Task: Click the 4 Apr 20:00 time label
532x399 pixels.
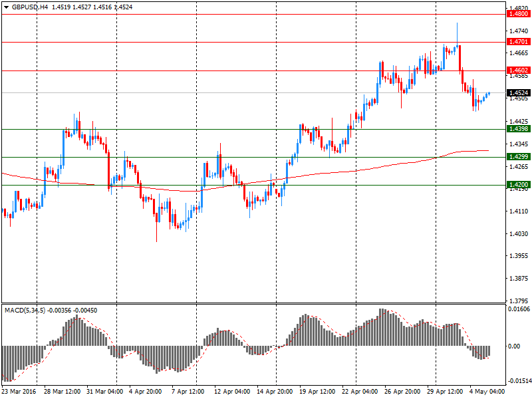Action: [145, 392]
